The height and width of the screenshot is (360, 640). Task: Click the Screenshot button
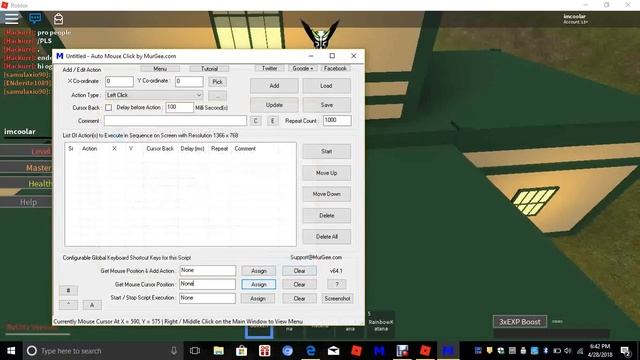pos(337,299)
